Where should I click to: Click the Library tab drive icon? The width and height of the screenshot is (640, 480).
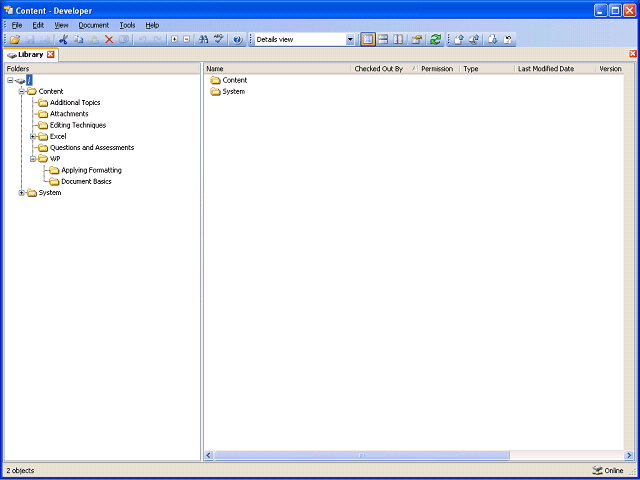pyautogui.click(x=12, y=55)
